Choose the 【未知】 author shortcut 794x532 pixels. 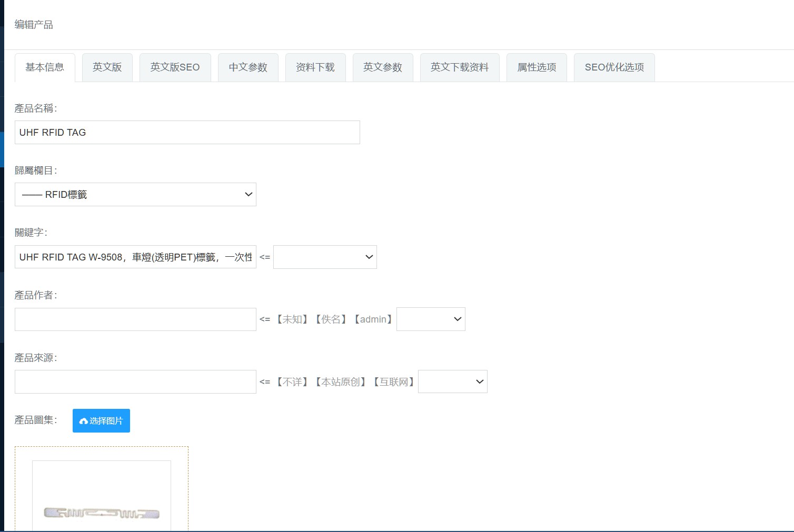click(x=292, y=319)
